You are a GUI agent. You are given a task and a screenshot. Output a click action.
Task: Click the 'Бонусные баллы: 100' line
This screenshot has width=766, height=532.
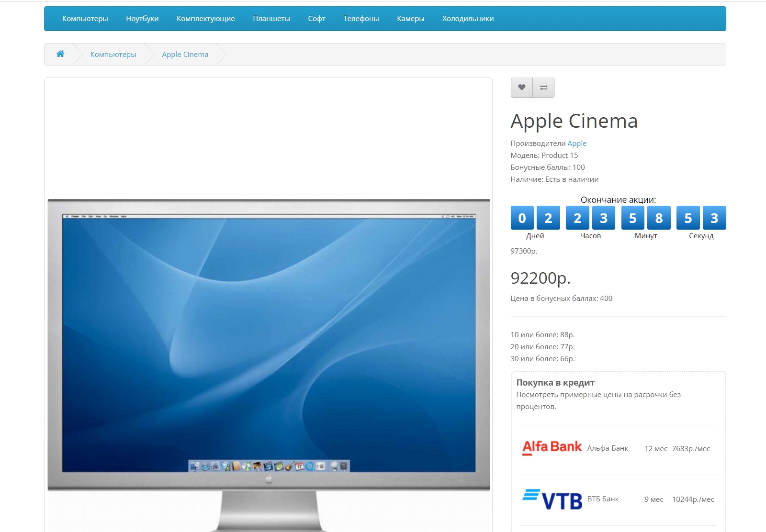pos(548,167)
